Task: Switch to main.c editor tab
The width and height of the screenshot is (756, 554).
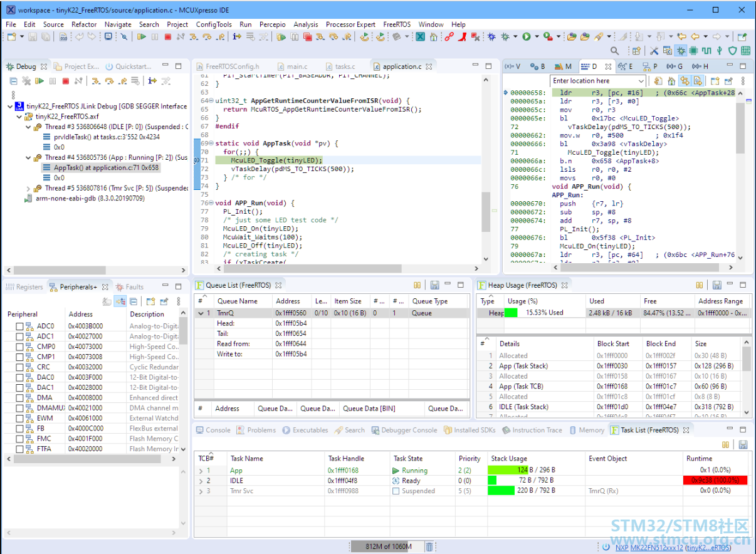Action: pos(292,66)
